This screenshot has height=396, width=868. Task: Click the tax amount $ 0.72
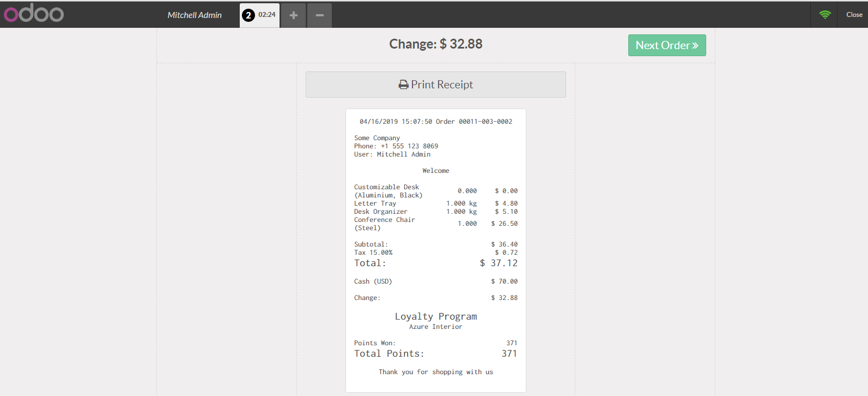click(506, 253)
